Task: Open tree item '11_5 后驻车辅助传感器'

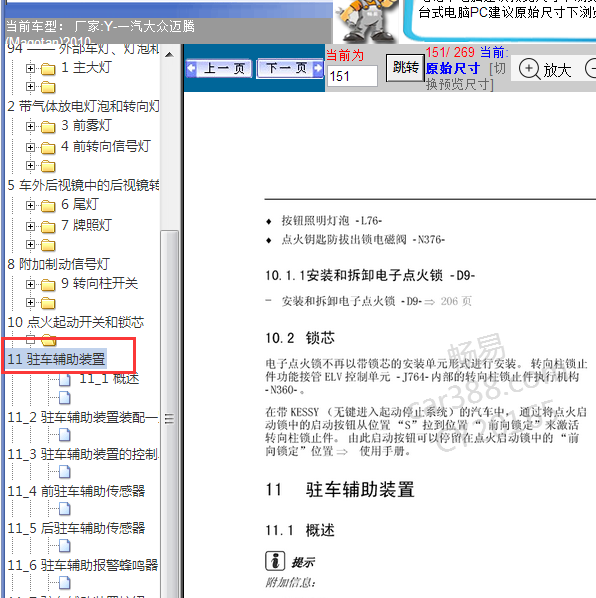Action: coord(76,528)
